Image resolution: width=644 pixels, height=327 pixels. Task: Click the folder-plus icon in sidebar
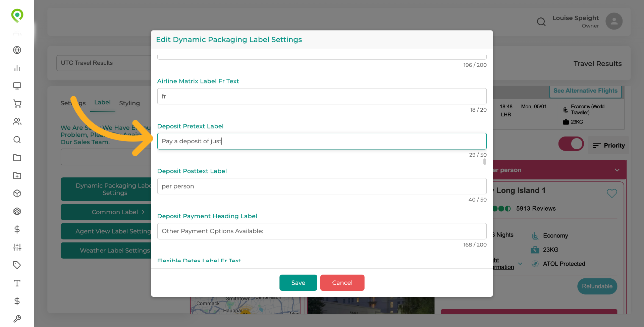(x=17, y=175)
